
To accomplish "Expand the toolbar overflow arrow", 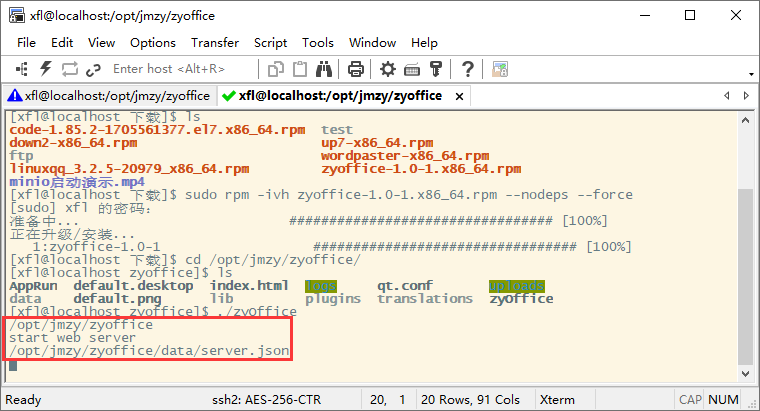I will [x=751, y=74].
